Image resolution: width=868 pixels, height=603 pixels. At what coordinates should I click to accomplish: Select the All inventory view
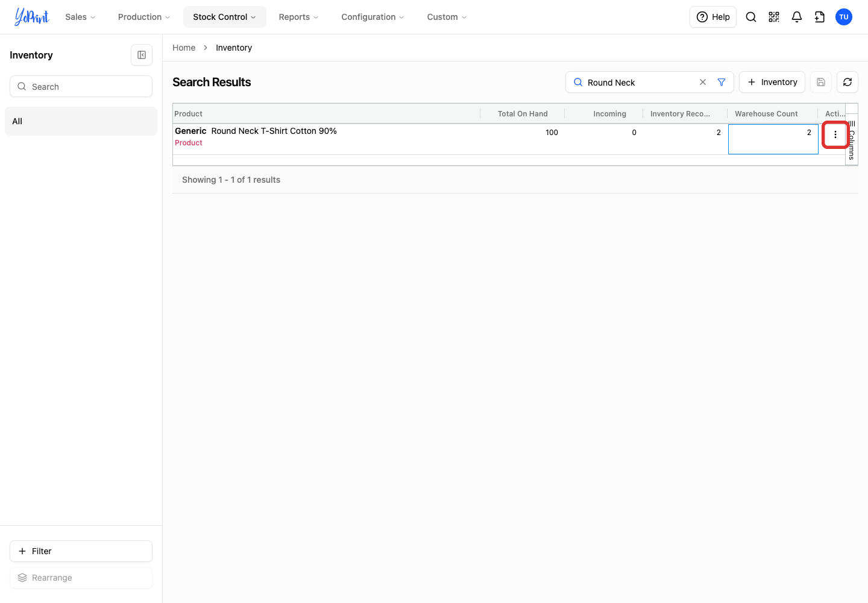(81, 121)
